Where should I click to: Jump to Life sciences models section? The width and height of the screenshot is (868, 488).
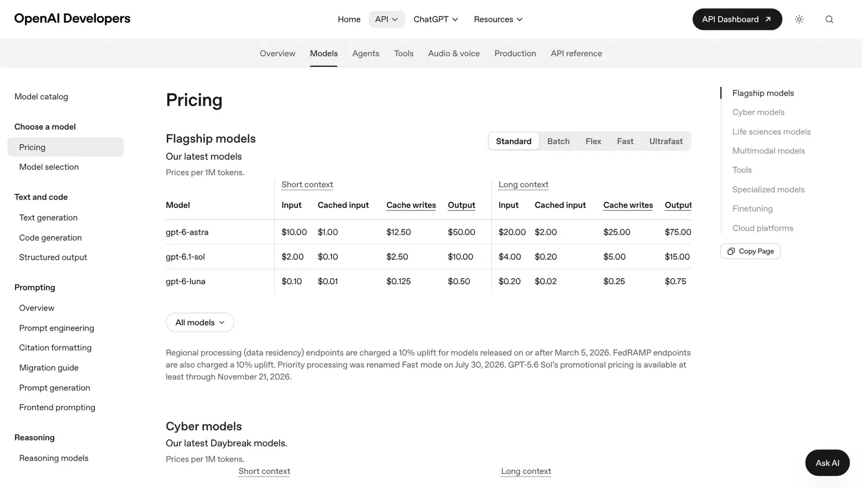[x=771, y=132]
